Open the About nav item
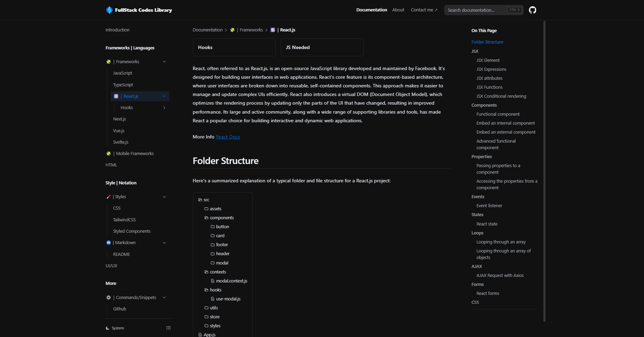Screen dimensions: 644x337 pos(398,10)
